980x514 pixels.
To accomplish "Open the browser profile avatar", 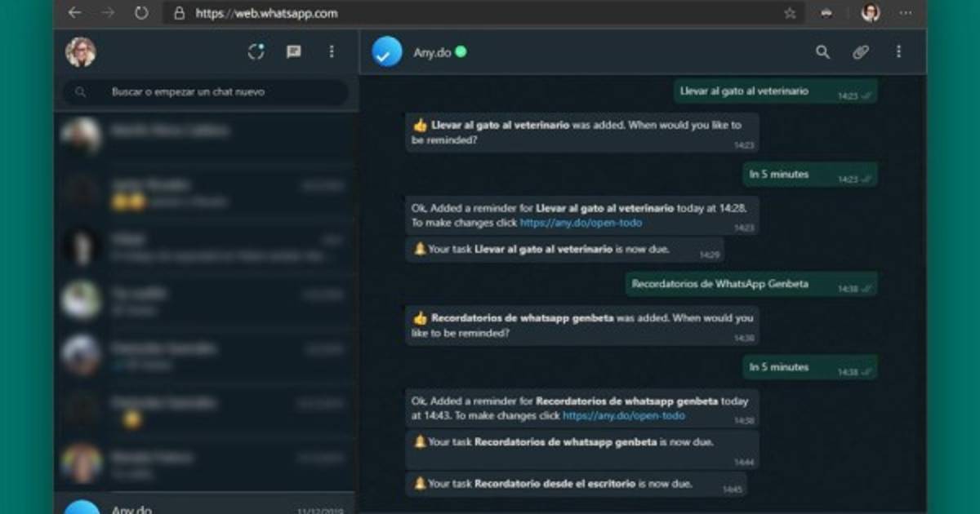I will tap(871, 13).
